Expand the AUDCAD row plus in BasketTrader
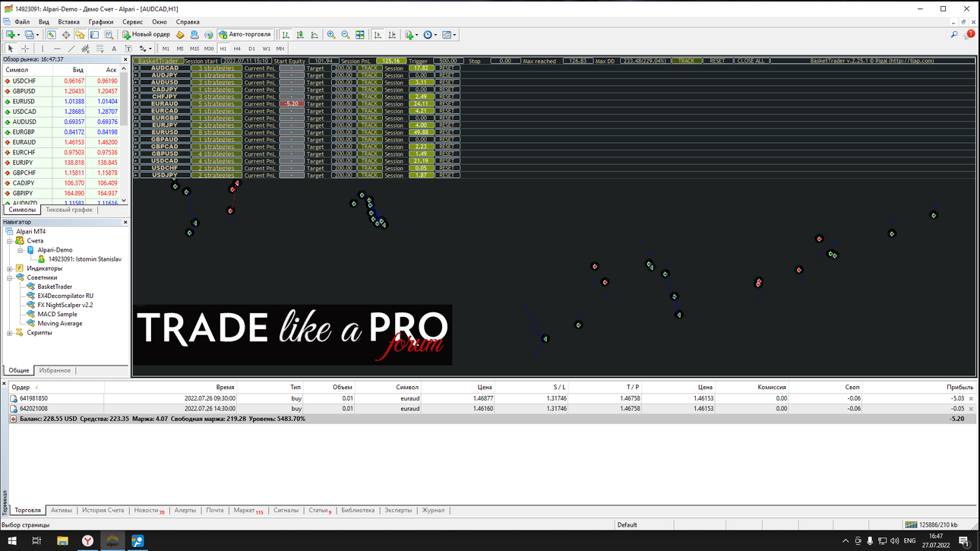Screen dimensions: 980x551 pos(136,68)
